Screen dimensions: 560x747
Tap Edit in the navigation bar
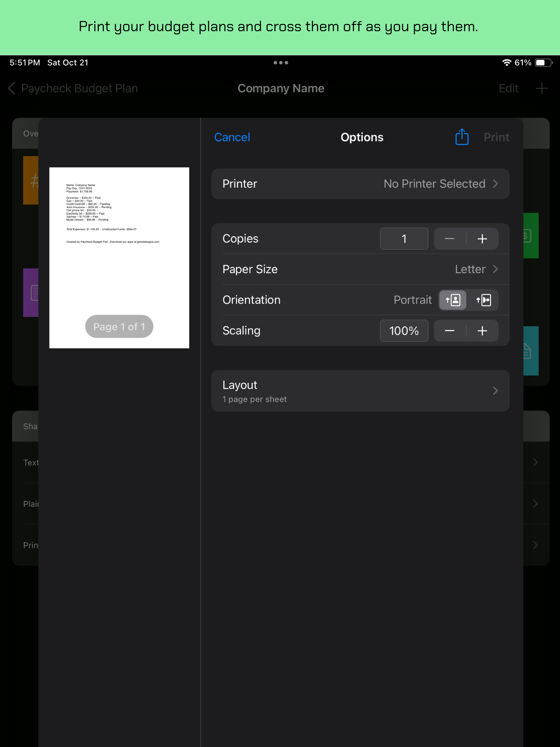pos(508,88)
